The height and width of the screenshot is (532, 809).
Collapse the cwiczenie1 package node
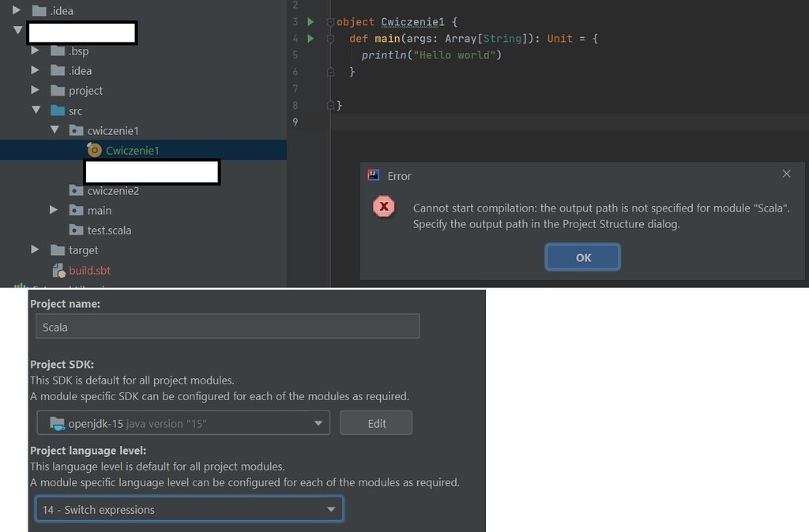(55, 131)
